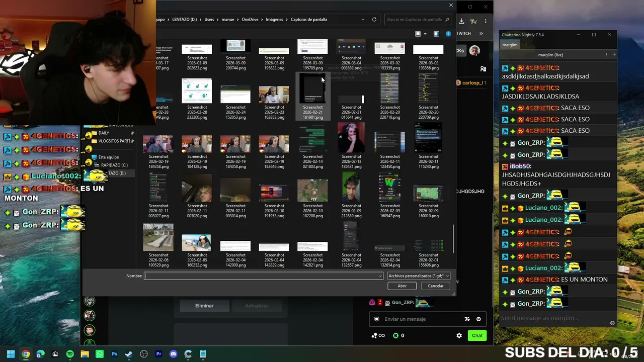The image size is (644, 362).
Task: Add a new split in Chatterino
Action: pyautogui.click(x=614, y=55)
